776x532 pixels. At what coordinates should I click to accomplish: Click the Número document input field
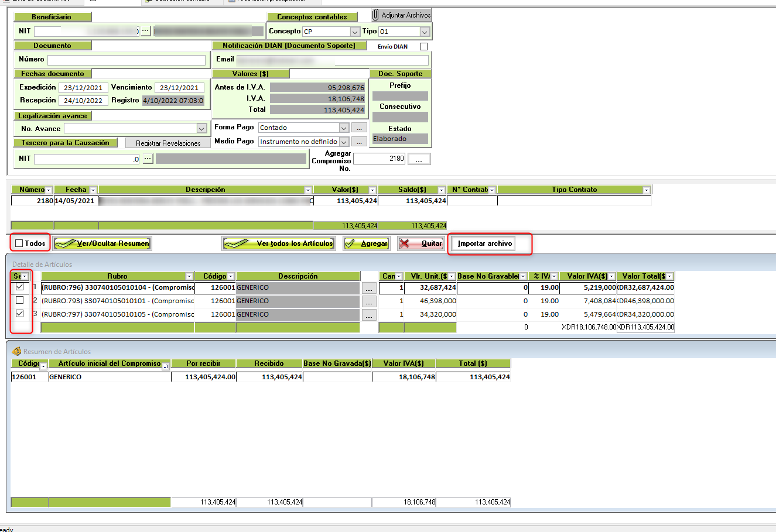point(127,60)
